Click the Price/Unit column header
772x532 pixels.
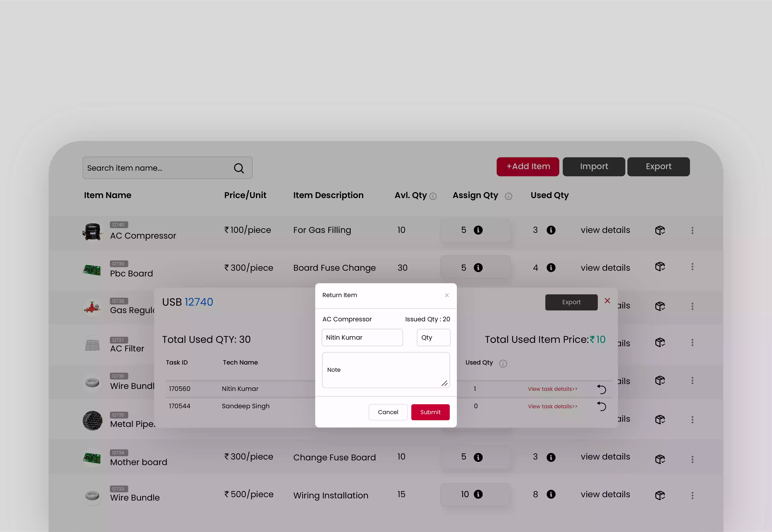pyautogui.click(x=245, y=195)
